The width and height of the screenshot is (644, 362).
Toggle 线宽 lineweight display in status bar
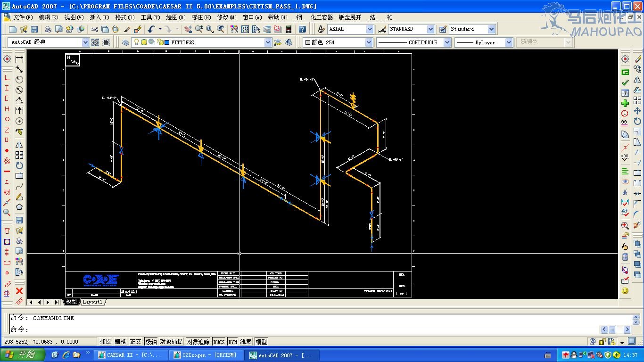[246, 342]
